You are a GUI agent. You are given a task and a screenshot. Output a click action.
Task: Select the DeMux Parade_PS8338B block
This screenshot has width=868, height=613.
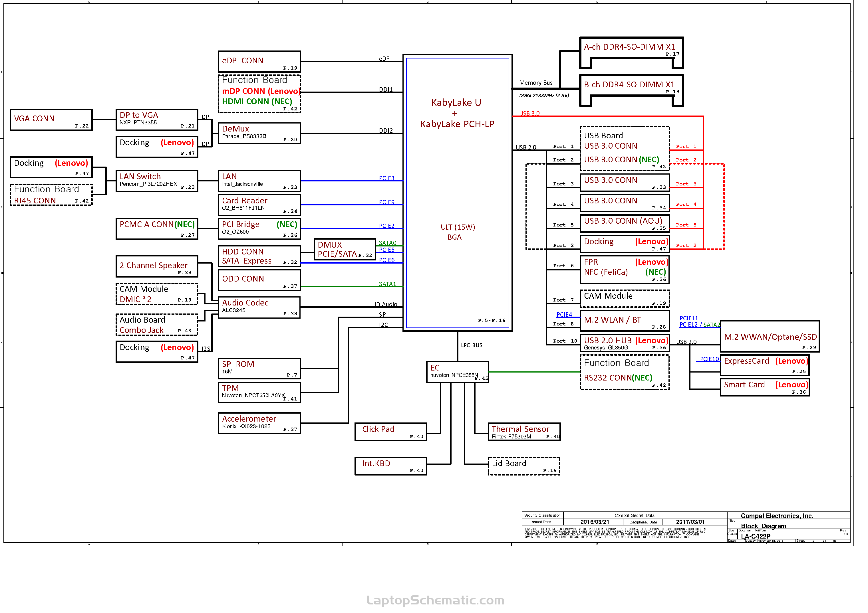click(259, 133)
